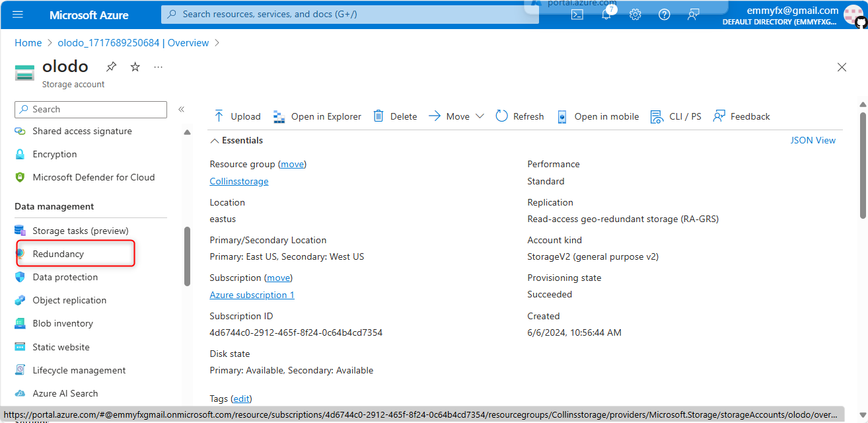Refresh the storage account overview
This screenshot has height=423, width=868.
click(x=520, y=116)
